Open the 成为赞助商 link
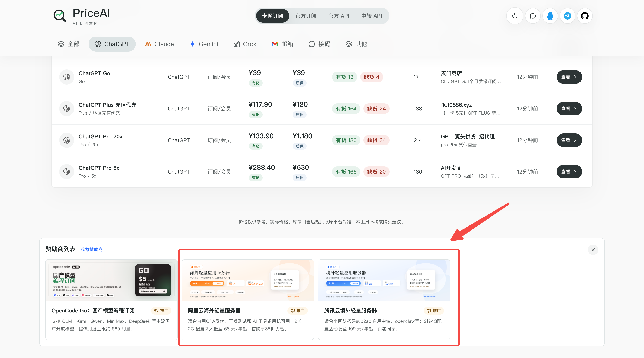Viewport: 644px width, 358px height. click(x=91, y=249)
